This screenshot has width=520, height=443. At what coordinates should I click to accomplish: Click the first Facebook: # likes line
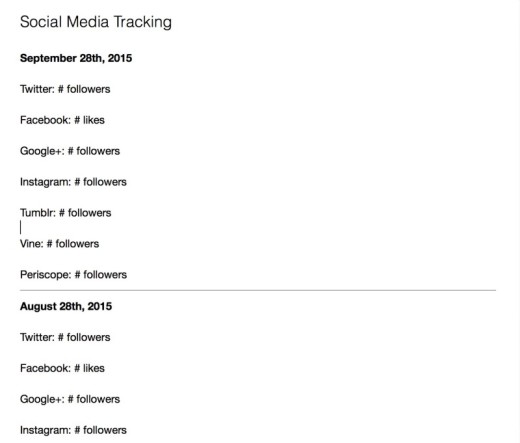point(62,120)
